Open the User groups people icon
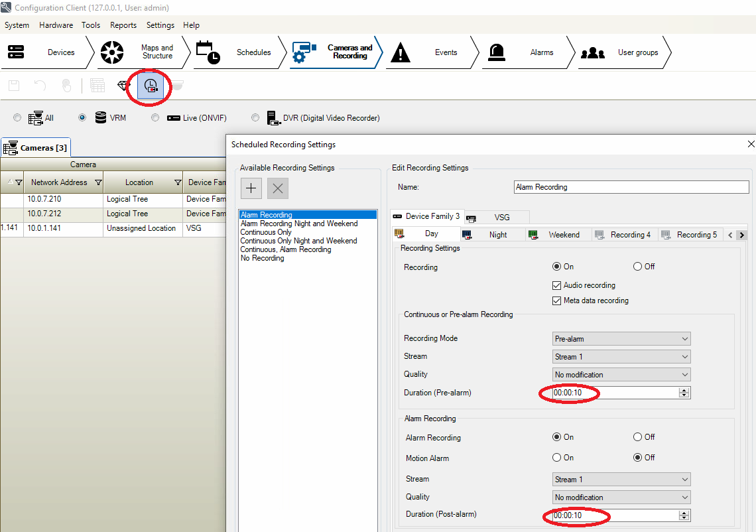 (x=592, y=52)
